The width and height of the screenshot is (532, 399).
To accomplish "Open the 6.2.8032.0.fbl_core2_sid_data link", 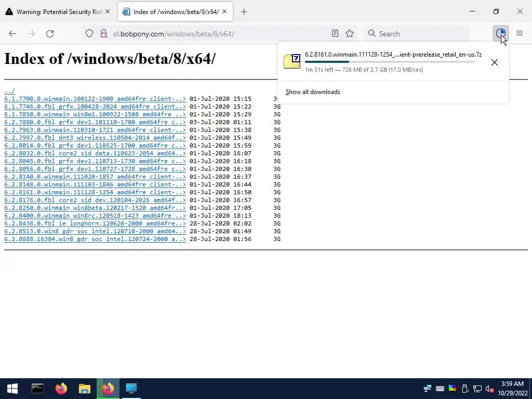I will point(95,153).
